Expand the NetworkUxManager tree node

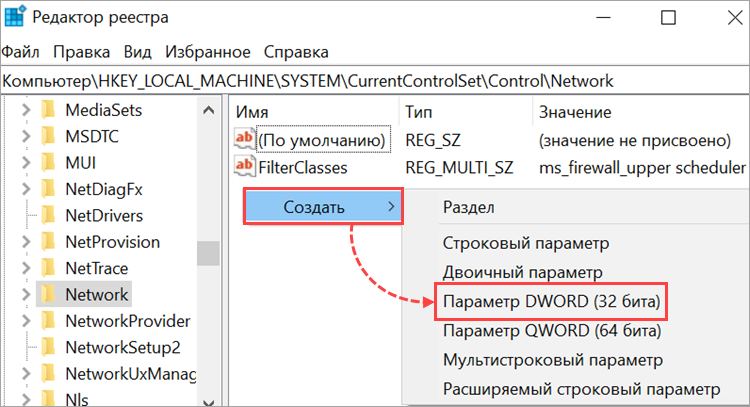tap(26, 374)
